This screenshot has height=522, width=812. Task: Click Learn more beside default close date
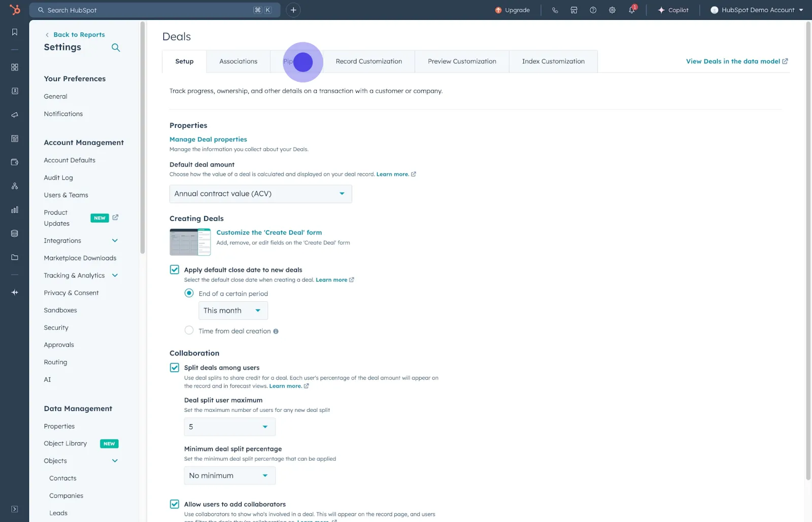point(331,280)
